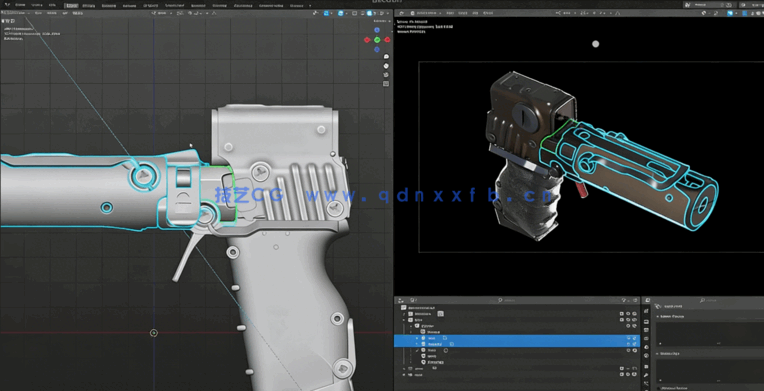The width and height of the screenshot is (764, 391).
Task: Click the bottom blue negative Z gizmo circle
Action: tap(377, 50)
